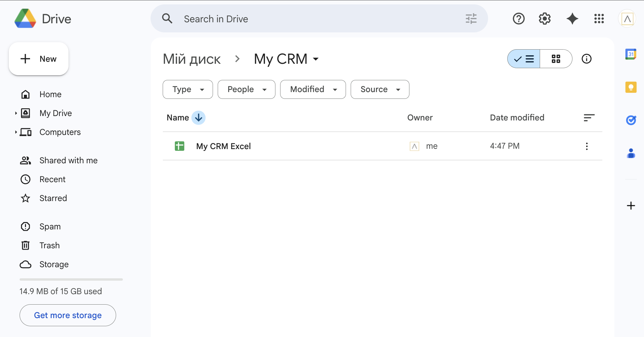The height and width of the screenshot is (337, 644).
Task: Open the account profile avatar
Action: tap(627, 19)
